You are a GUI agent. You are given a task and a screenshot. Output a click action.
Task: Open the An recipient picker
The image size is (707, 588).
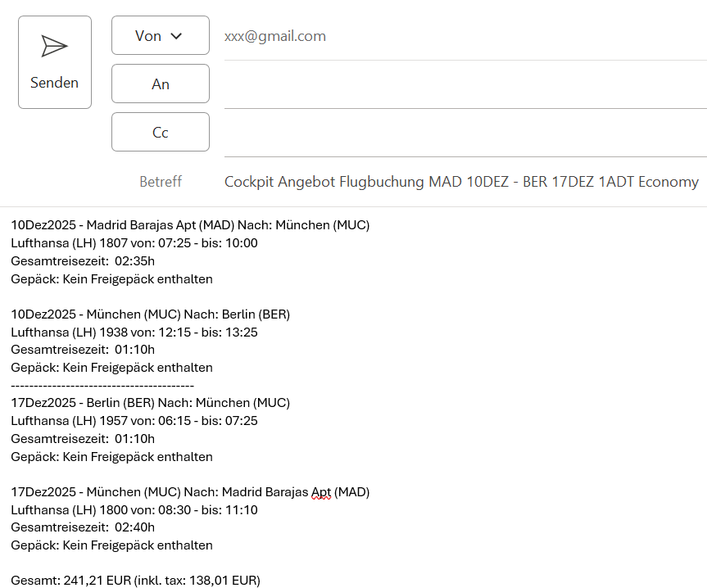pyautogui.click(x=160, y=84)
